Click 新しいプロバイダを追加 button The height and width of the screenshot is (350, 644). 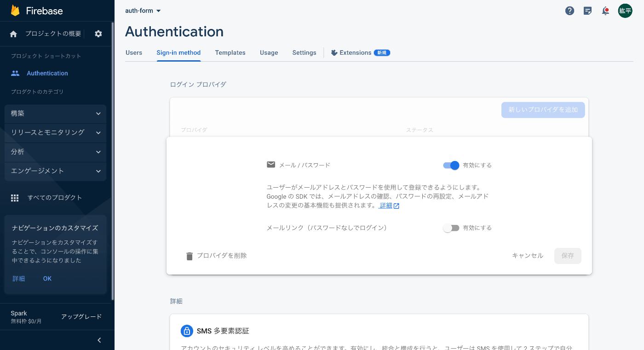point(543,110)
